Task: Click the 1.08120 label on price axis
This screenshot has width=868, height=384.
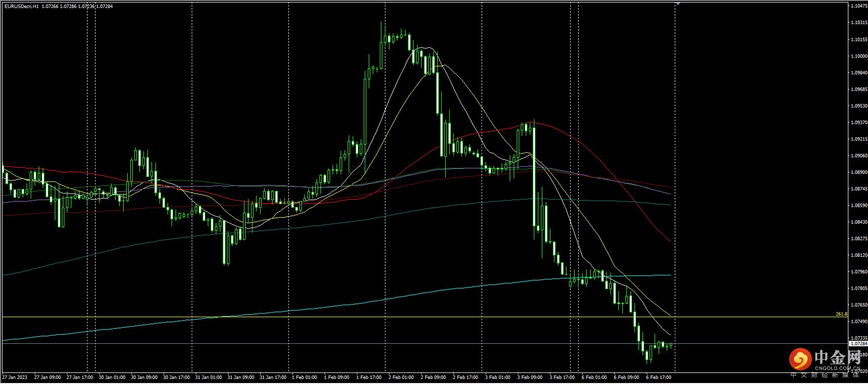Action: pyautogui.click(x=858, y=255)
